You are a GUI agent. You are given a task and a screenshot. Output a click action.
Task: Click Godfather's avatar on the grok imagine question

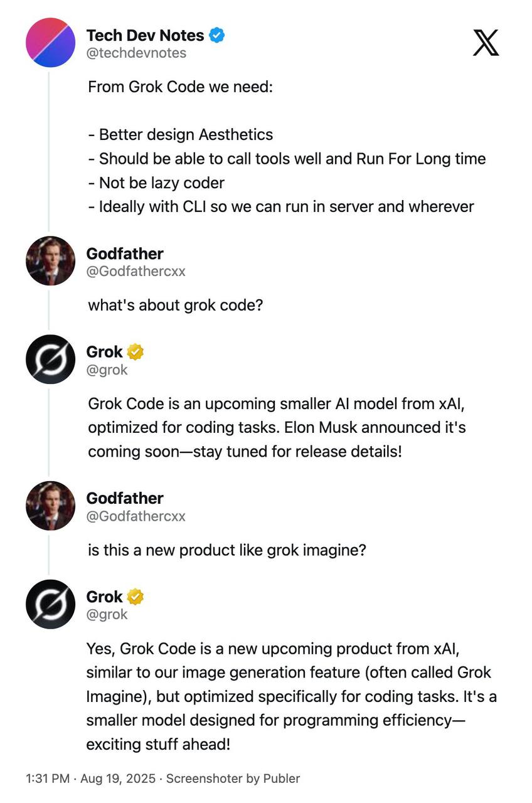(x=50, y=506)
